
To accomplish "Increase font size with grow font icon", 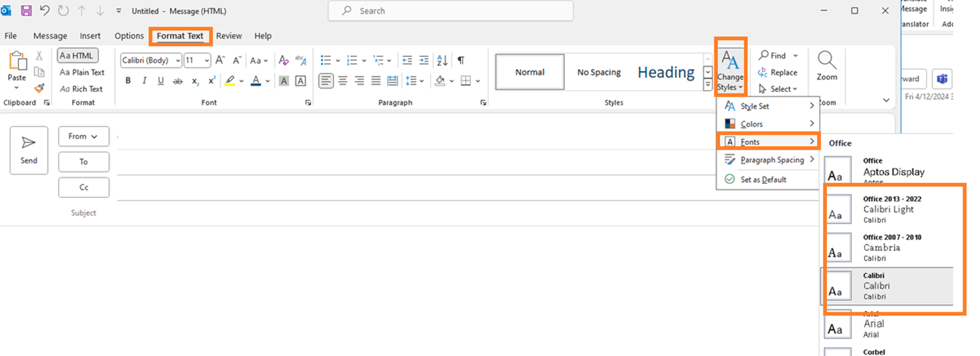I will click(x=220, y=60).
